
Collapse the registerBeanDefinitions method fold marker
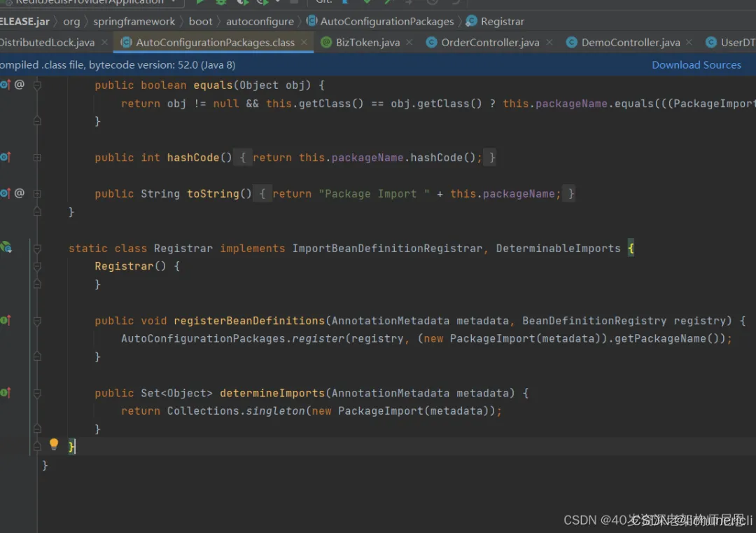[x=37, y=321]
